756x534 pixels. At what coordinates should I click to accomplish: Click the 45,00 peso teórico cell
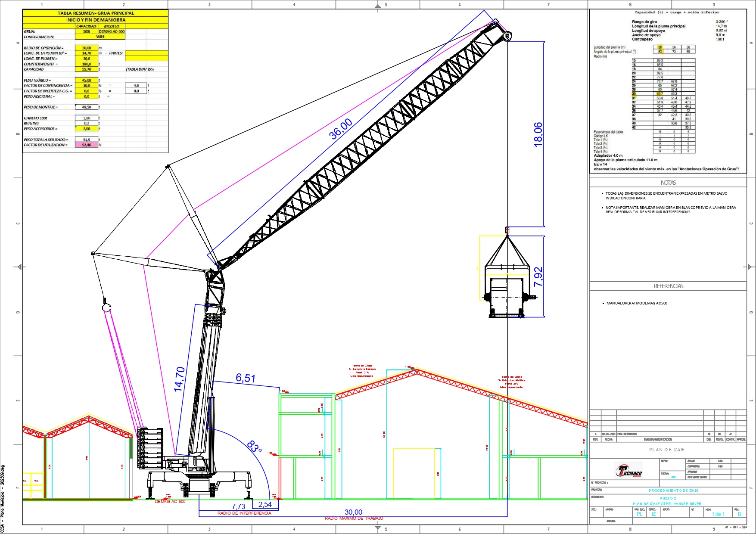point(87,80)
